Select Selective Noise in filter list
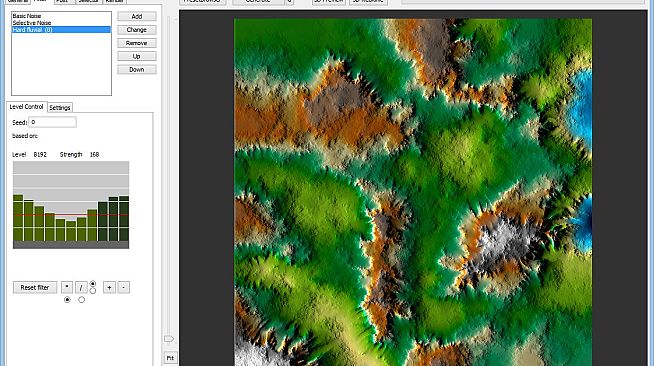The image size is (654, 366). click(61, 23)
